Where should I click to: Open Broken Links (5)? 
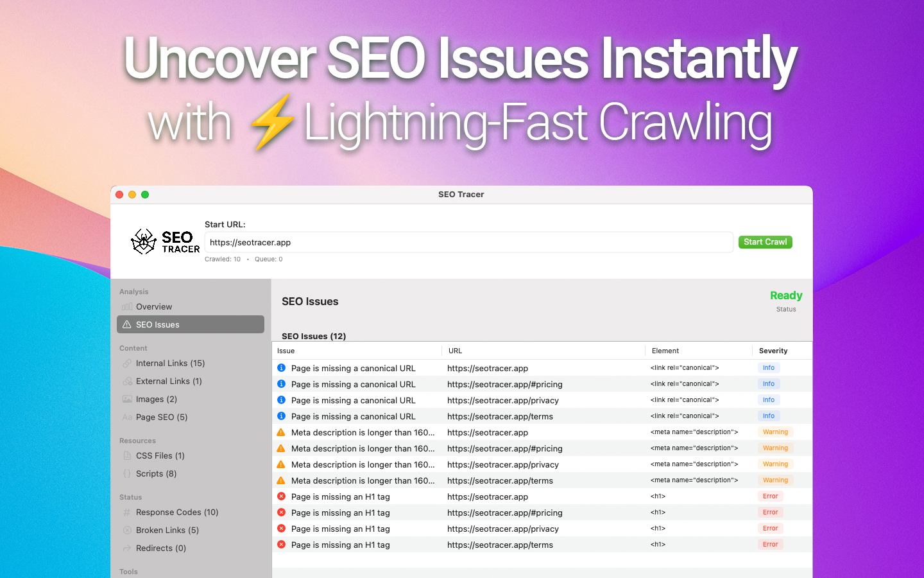tap(191, 530)
